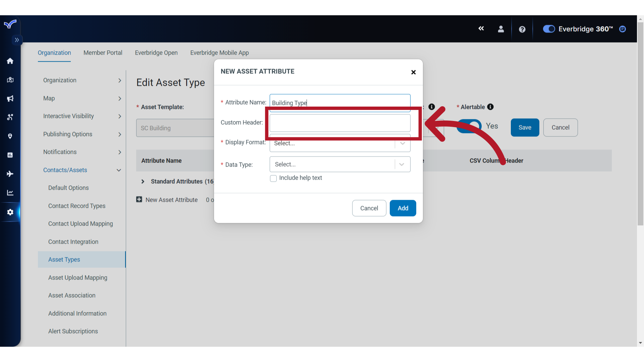
Task: Click the Everbridge logo icon top-left
Action: pos(10,24)
